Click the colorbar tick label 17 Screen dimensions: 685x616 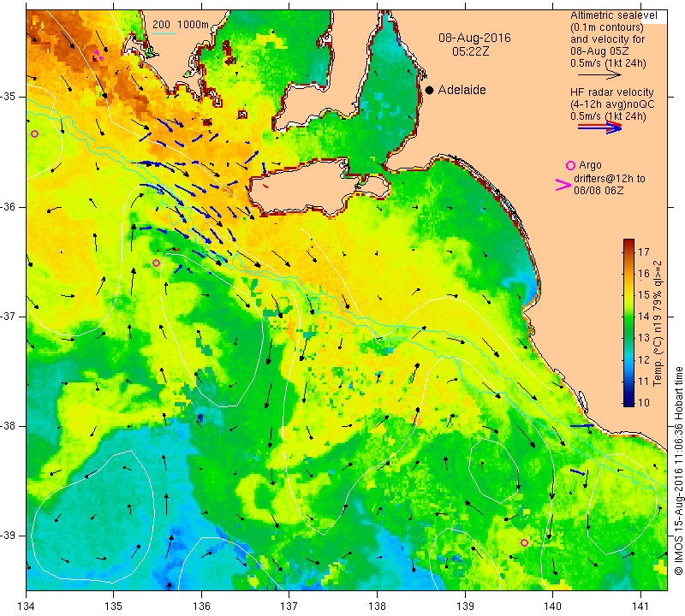(x=644, y=252)
